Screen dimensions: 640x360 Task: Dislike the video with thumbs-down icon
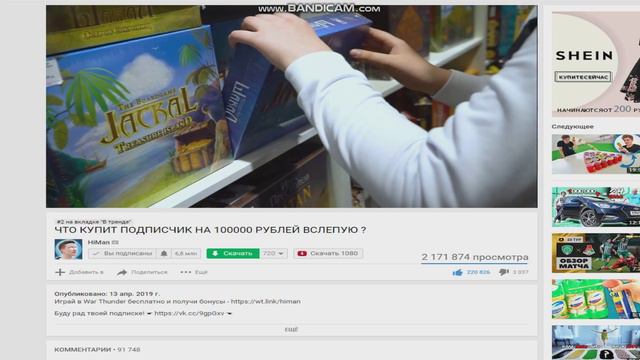[504, 272]
